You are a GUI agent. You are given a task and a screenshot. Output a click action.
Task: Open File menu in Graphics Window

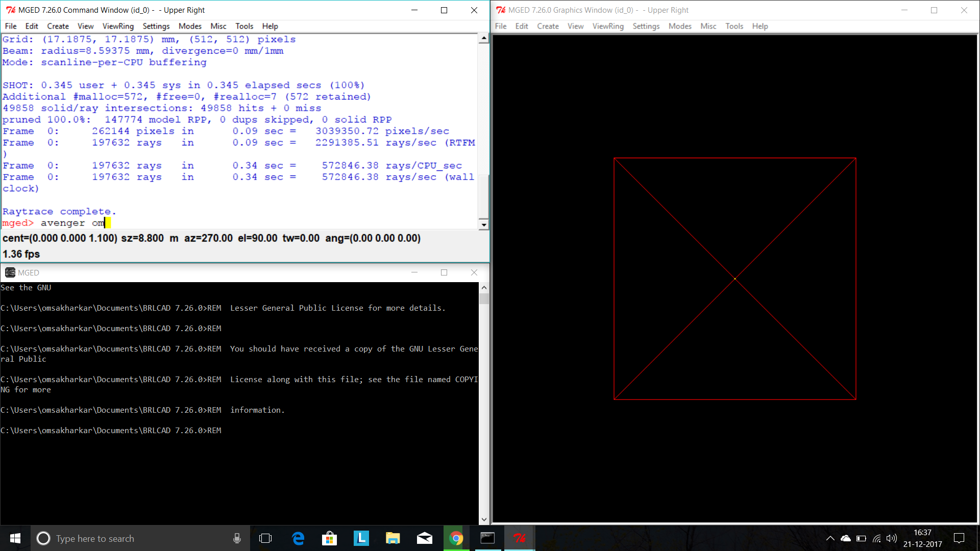tap(501, 26)
